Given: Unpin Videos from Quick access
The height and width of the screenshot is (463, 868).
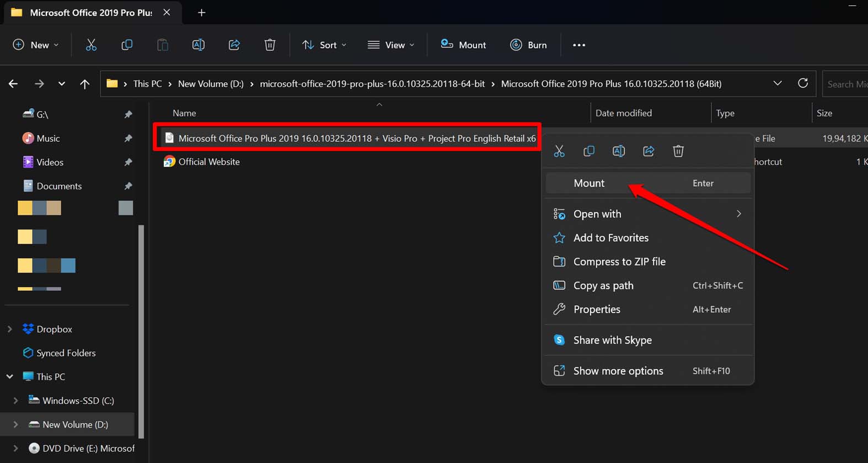Looking at the screenshot, I should pos(128,162).
